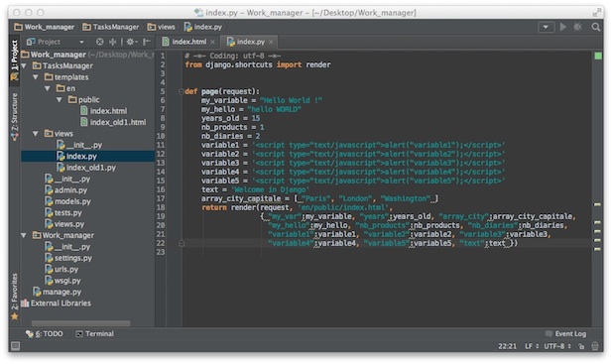The width and height of the screenshot is (612, 364).
Task: Click index.py breadcrumb in navigation bar
Action: click(x=203, y=27)
